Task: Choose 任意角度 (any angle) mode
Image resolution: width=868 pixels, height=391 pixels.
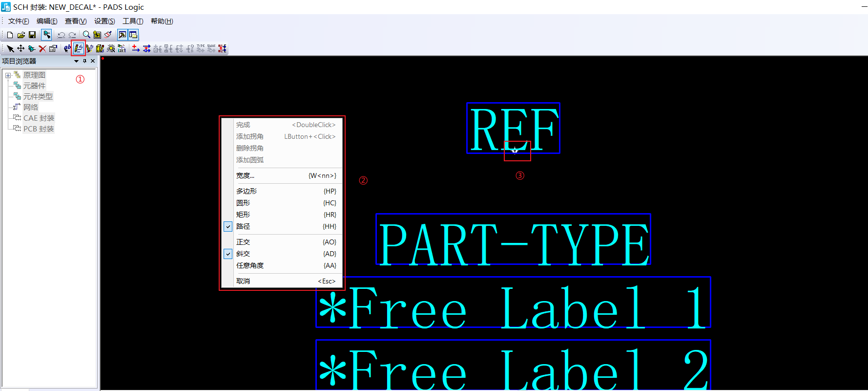Action: (282, 265)
